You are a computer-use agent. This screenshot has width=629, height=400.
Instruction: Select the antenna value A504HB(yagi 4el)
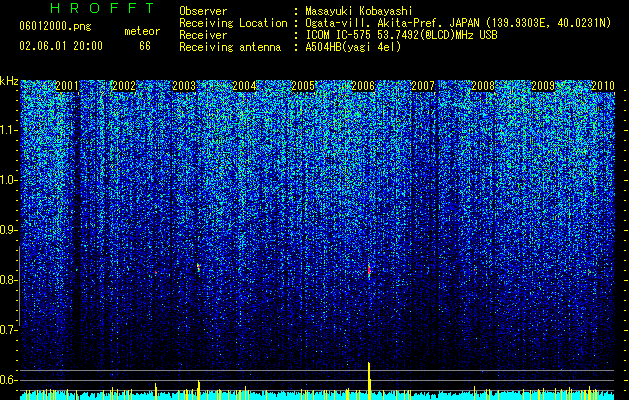[353, 47]
